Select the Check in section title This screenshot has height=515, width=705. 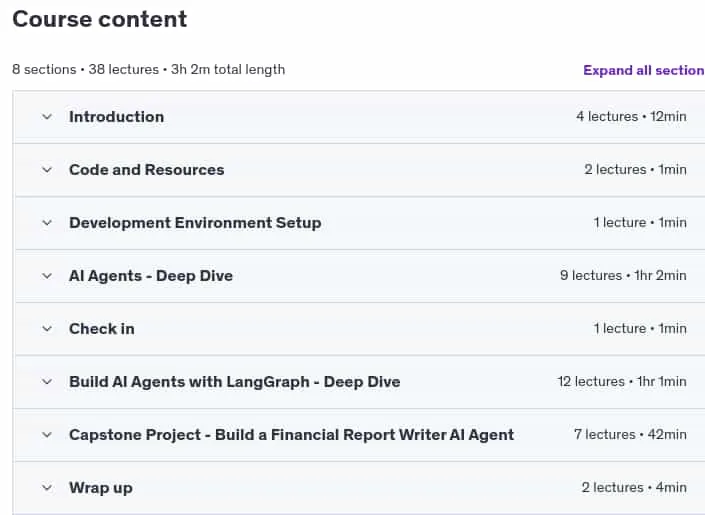coord(102,329)
